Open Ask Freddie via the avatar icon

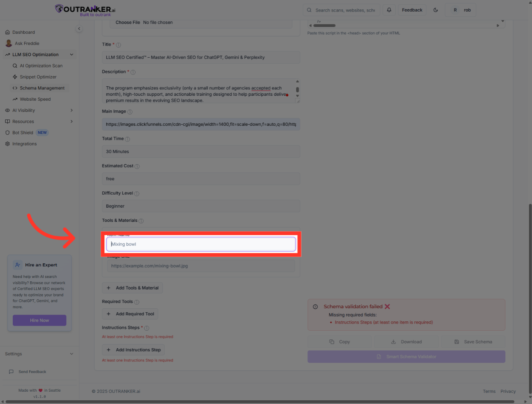[9, 43]
